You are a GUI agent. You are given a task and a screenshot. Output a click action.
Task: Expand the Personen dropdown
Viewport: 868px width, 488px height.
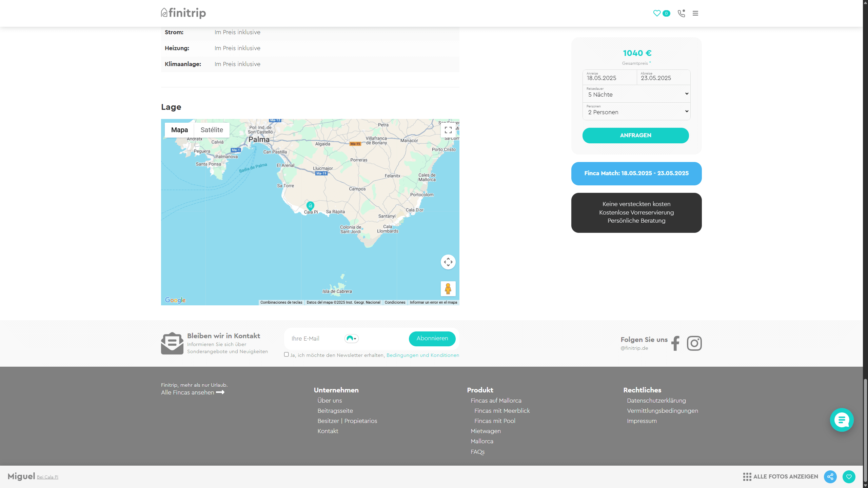[x=636, y=111]
